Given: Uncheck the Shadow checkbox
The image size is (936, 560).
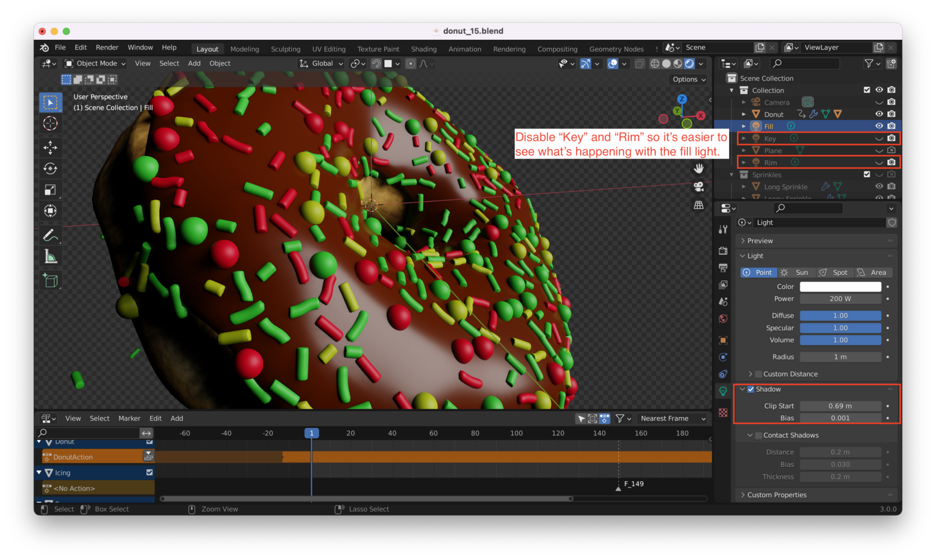Looking at the screenshot, I should pos(751,389).
